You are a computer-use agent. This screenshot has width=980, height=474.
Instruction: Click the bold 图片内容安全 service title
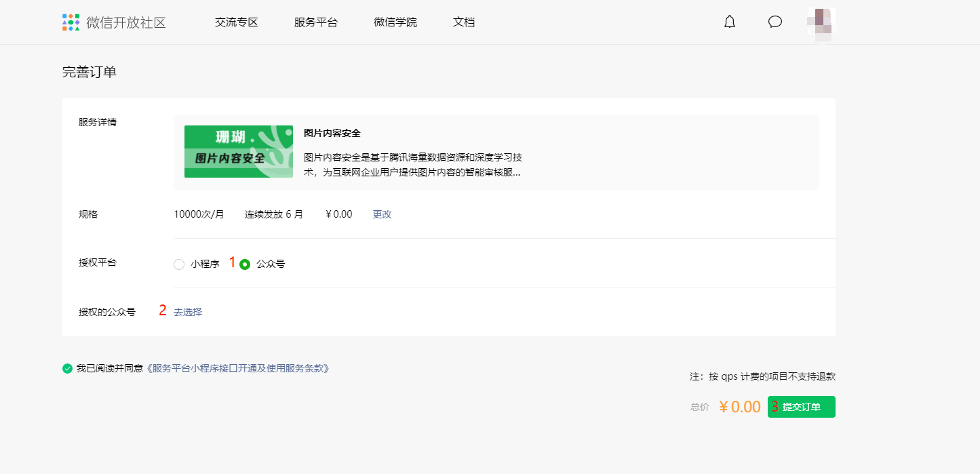point(332,134)
